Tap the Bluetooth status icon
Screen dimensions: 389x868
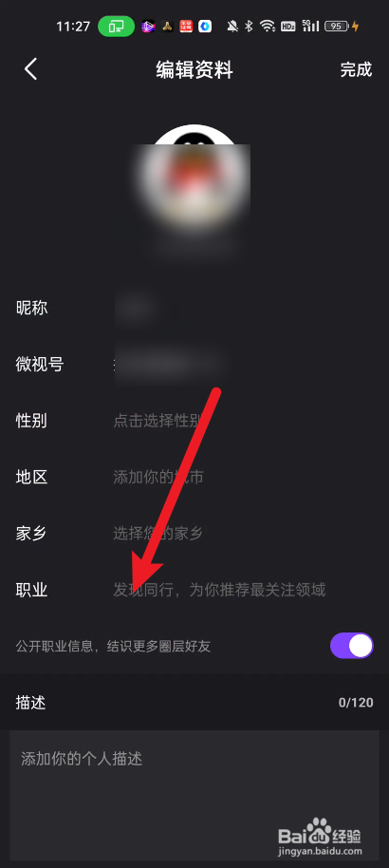tap(249, 26)
